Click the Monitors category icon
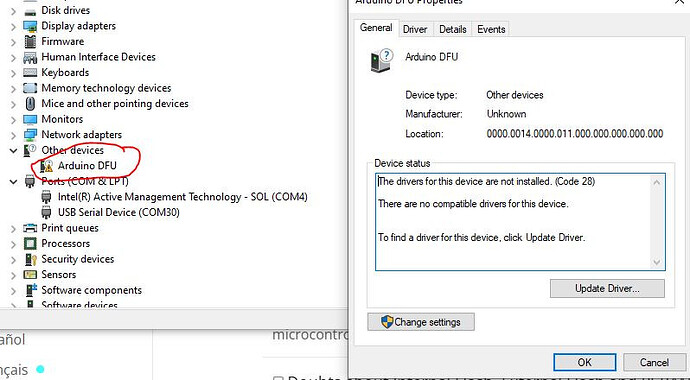Viewport: 690px width, 380px height. coord(30,119)
